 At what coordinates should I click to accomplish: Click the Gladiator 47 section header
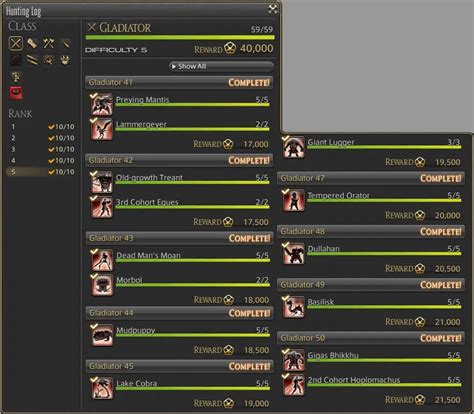[x=371, y=178]
